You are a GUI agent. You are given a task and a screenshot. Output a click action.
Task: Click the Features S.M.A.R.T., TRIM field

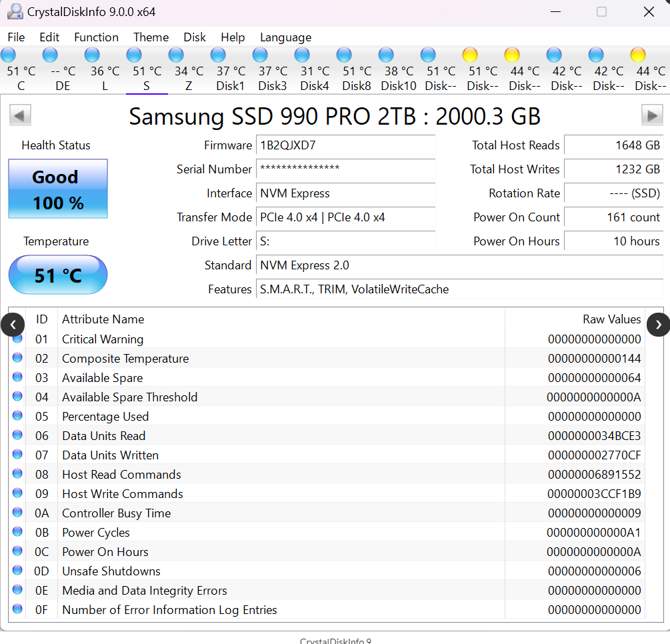click(x=460, y=289)
